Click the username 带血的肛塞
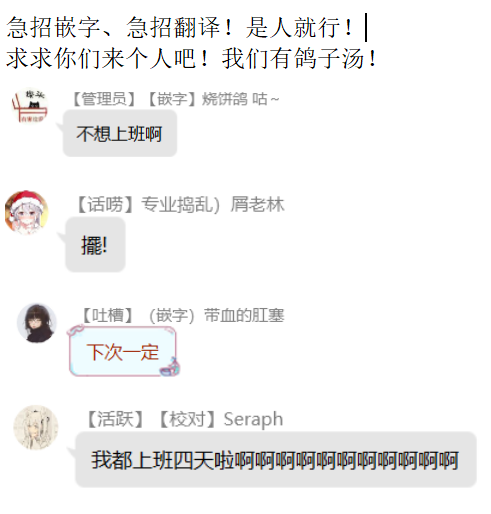This screenshot has width=491, height=514. [x=244, y=315]
